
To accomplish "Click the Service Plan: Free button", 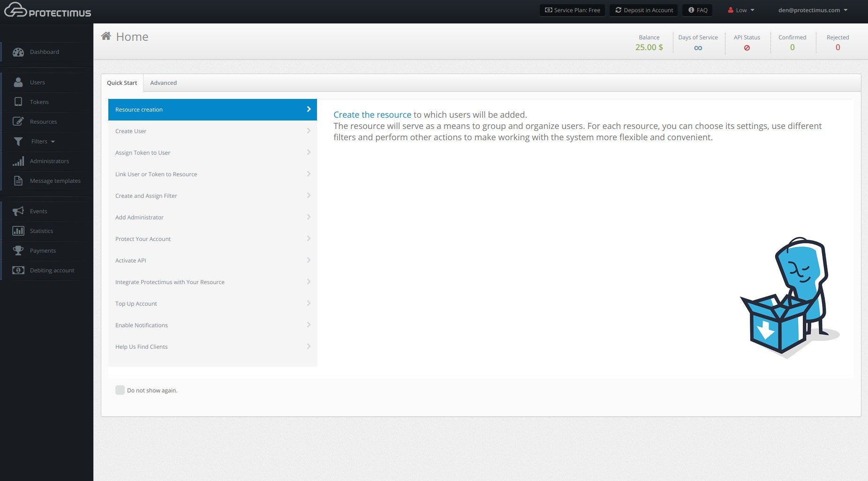I will [x=572, y=10].
